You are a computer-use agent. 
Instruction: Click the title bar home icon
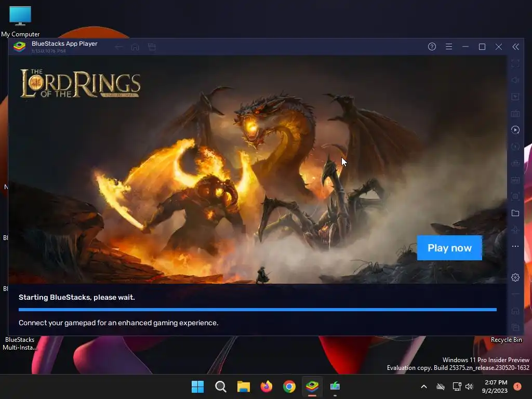tap(135, 47)
